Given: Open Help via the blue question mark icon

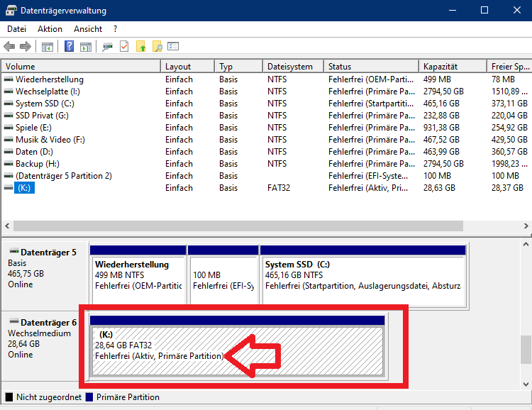Looking at the screenshot, I should click(x=70, y=46).
